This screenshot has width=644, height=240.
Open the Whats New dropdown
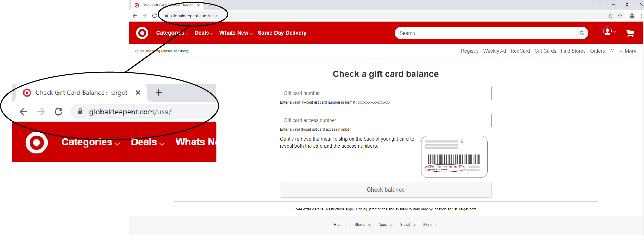pos(236,33)
